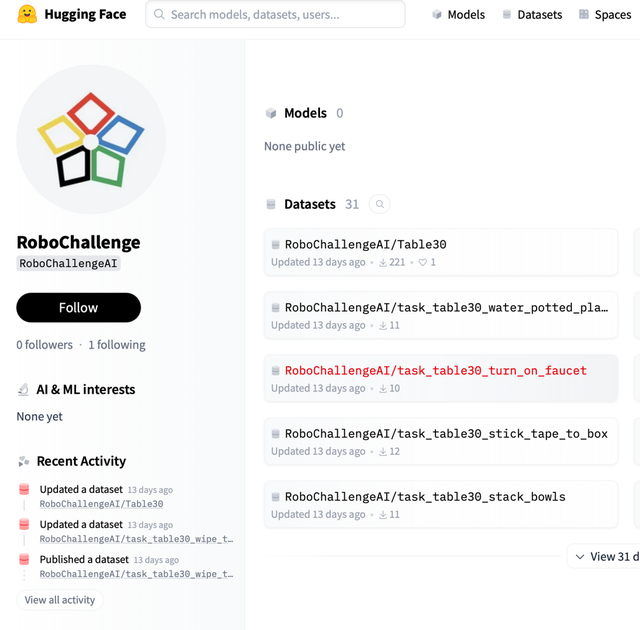Click the Hugging Face logo icon
This screenshot has width=640, height=630.
coord(27,15)
